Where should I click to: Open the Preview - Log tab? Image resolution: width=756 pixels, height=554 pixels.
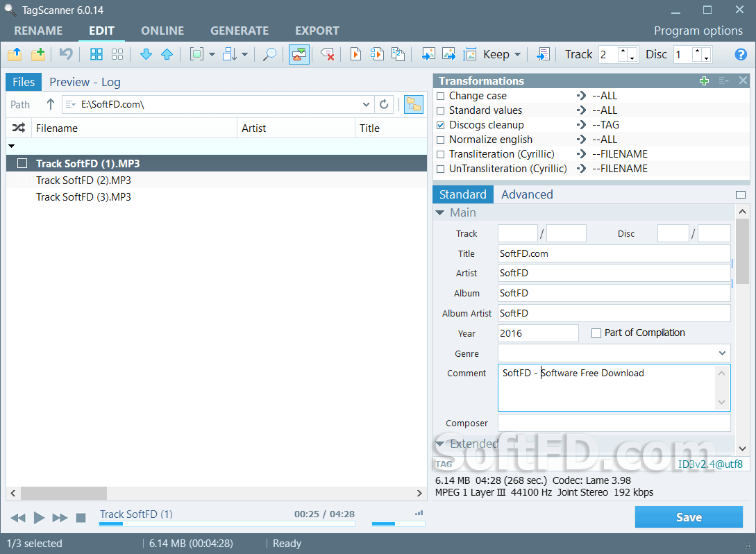[85, 82]
